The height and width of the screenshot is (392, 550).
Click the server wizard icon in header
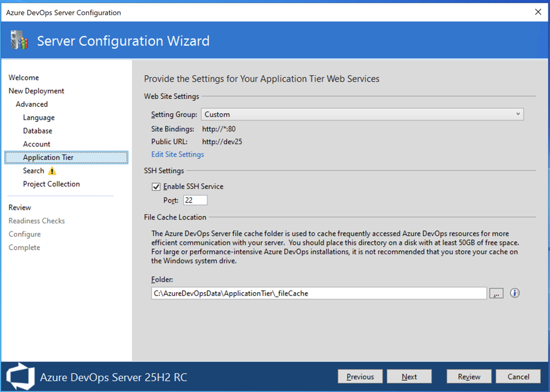coord(19,41)
